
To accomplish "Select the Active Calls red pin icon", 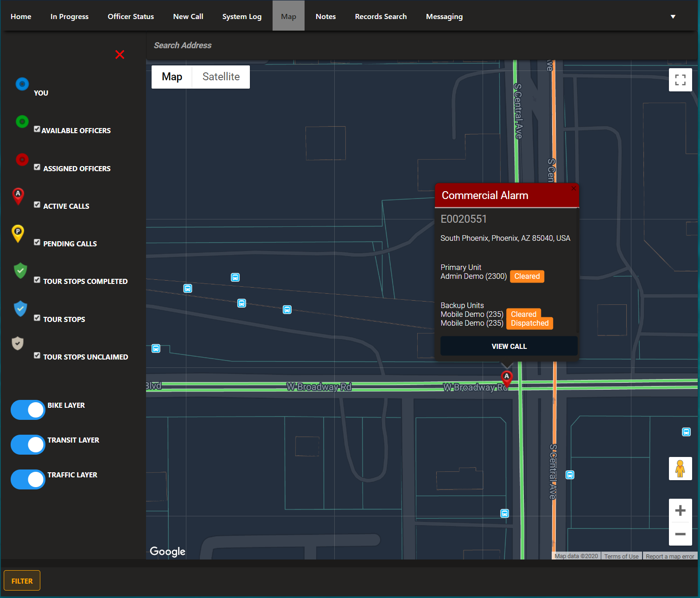I will pos(18,196).
